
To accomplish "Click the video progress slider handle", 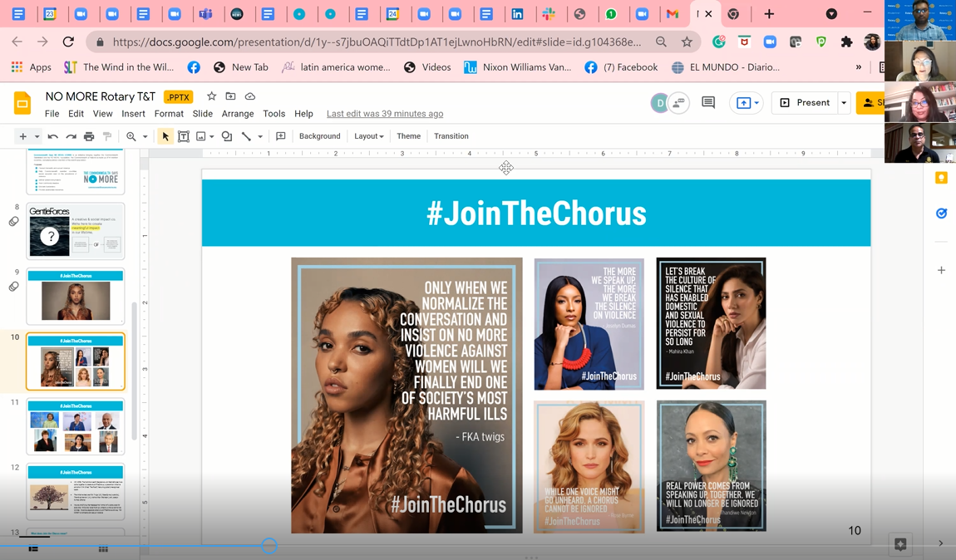I will (269, 546).
